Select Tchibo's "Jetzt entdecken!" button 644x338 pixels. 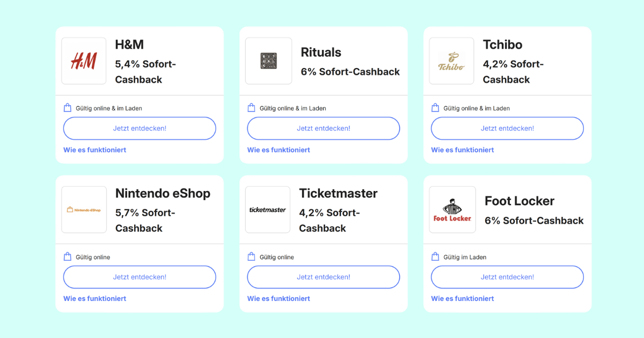[507, 129]
